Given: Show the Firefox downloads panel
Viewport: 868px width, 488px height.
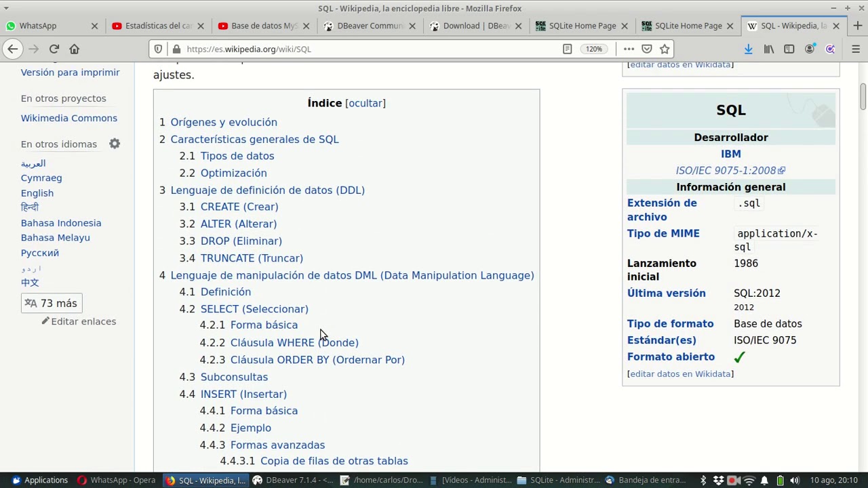Looking at the screenshot, I should pos(748,49).
